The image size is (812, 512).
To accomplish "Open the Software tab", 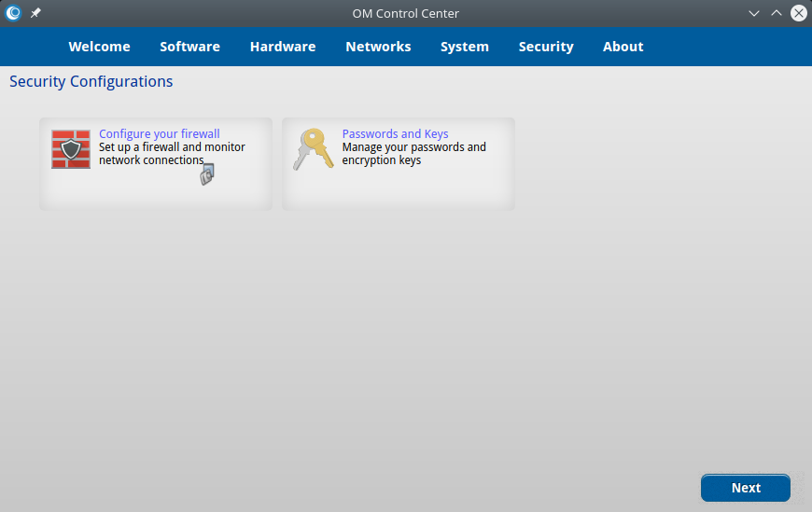I will point(190,47).
